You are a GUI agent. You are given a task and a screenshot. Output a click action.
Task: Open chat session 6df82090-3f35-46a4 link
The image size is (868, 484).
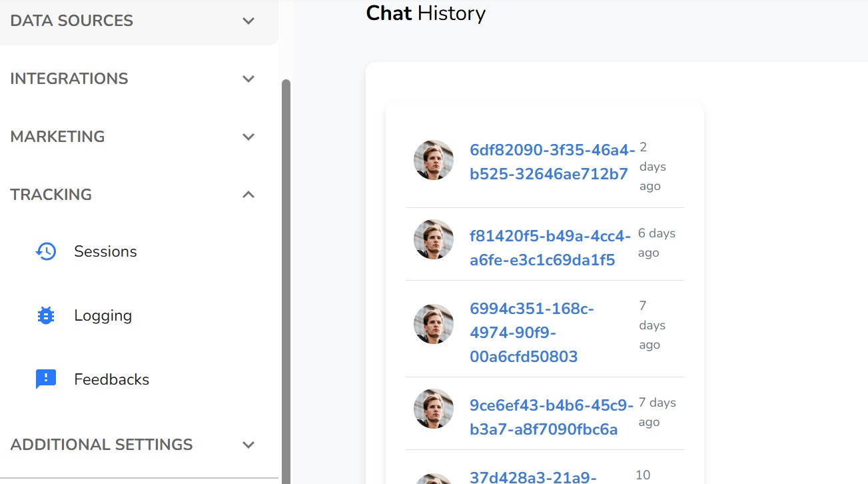(x=552, y=162)
